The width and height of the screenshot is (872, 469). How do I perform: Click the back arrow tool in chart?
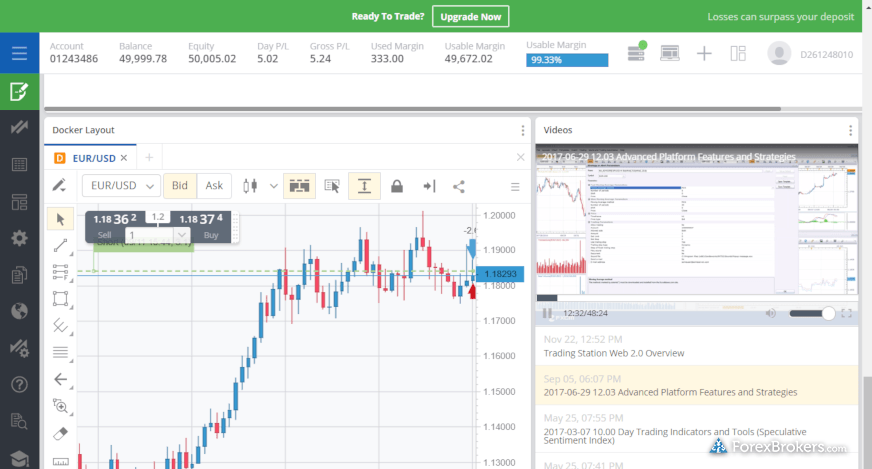click(x=61, y=379)
